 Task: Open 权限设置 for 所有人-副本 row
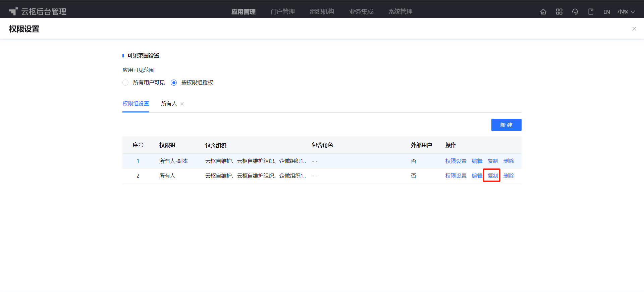coord(456,161)
